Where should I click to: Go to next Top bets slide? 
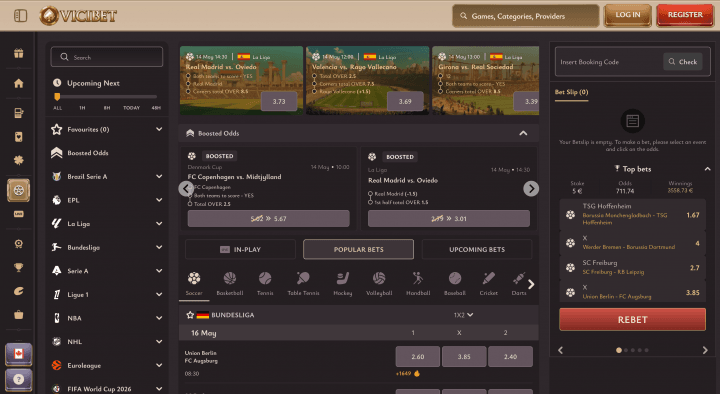pos(705,350)
